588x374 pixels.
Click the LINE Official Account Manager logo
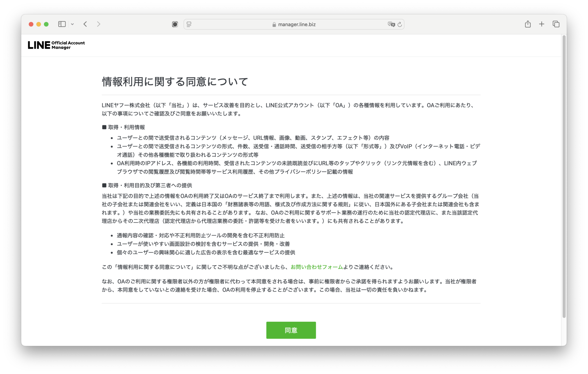56,45
